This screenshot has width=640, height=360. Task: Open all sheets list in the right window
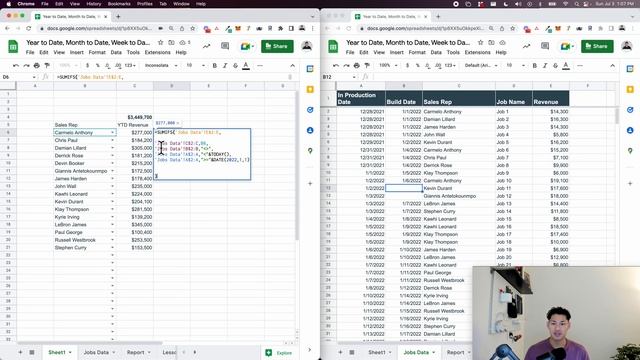(352, 352)
